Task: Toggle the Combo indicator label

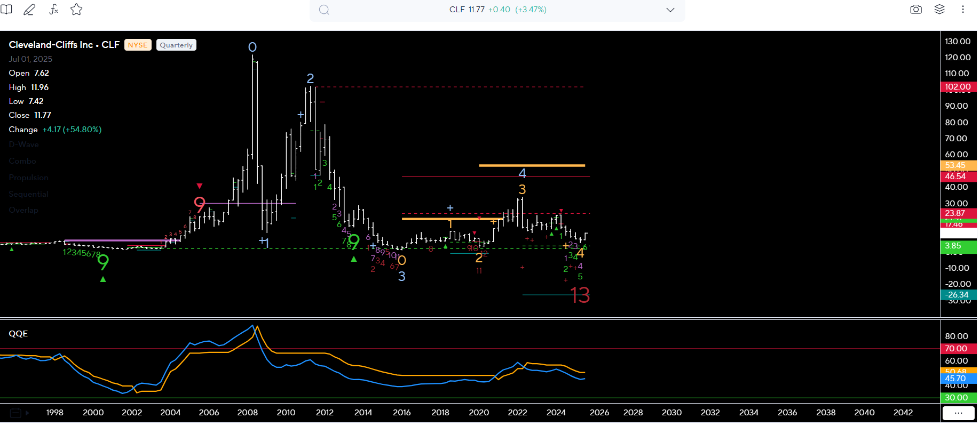Action: click(x=22, y=161)
